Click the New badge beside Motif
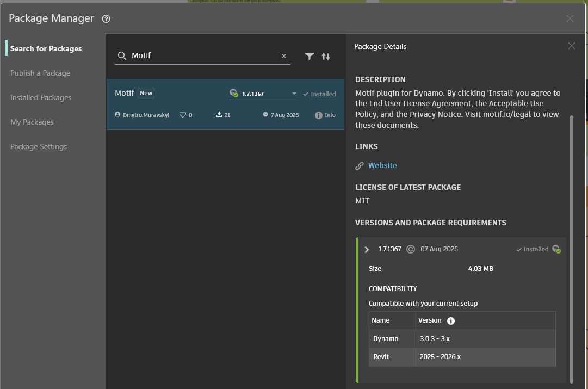Screen dimensions: 588x389 click(146, 93)
